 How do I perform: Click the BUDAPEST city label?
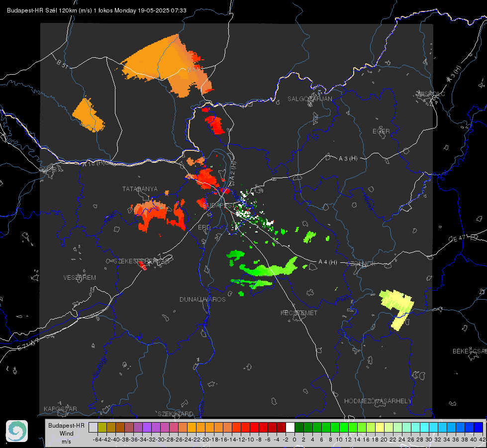pos(219,206)
